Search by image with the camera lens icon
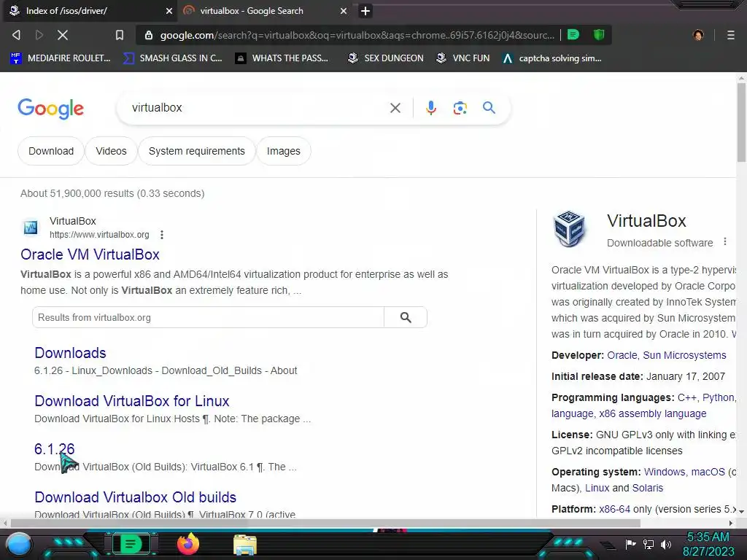747x560 pixels. pyautogui.click(x=460, y=108)
